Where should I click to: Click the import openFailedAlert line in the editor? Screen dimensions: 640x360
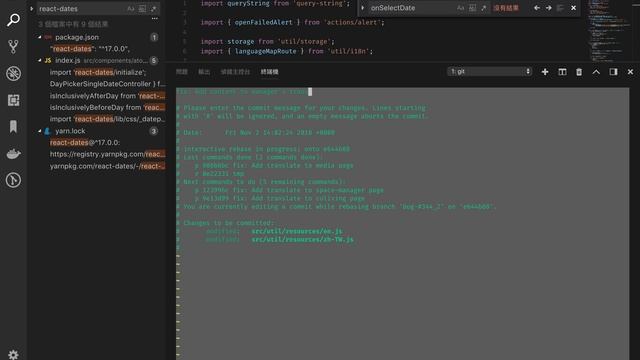(x=292, y=22)
